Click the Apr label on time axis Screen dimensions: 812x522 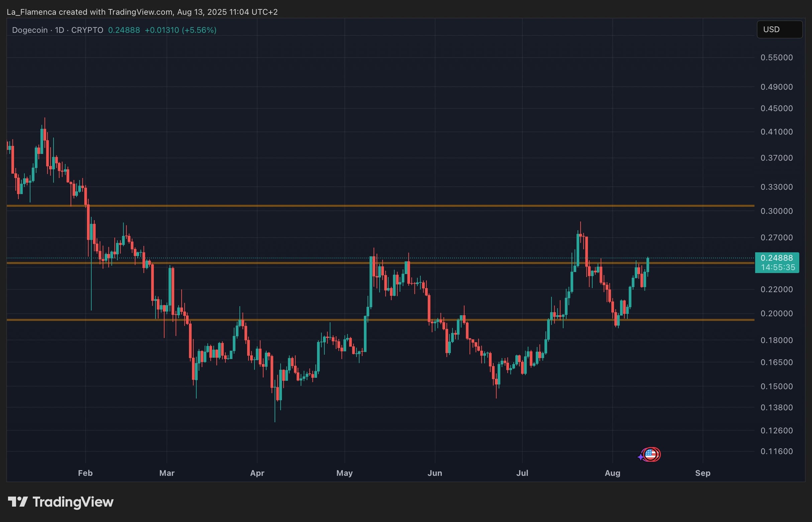(257, 473)
